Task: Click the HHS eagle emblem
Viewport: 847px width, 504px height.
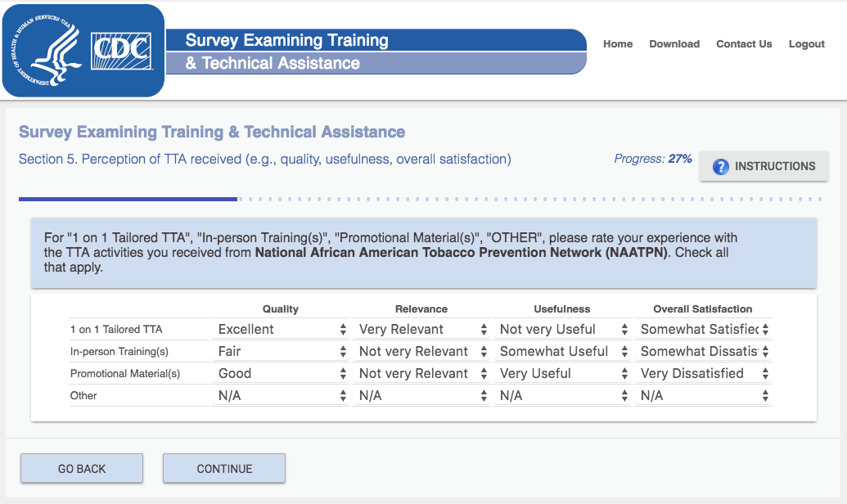Action: (52, 50)
